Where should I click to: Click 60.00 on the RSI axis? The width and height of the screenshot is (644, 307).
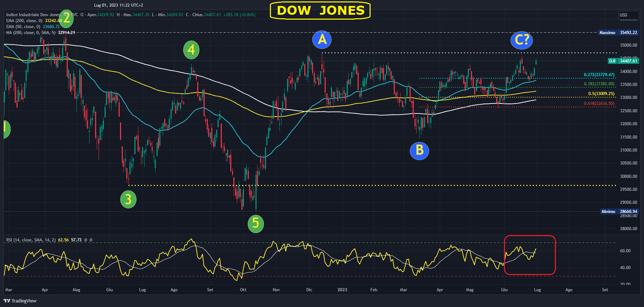coord(625,251)
